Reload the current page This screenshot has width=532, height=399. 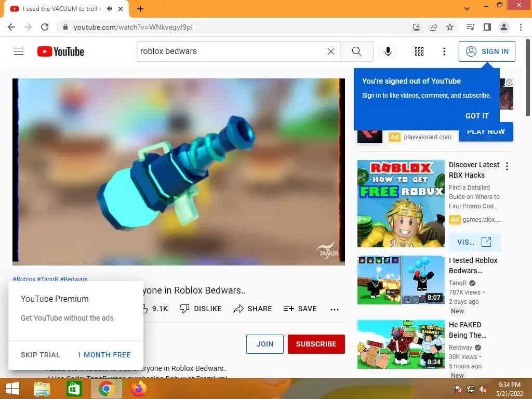click(45, 27)
